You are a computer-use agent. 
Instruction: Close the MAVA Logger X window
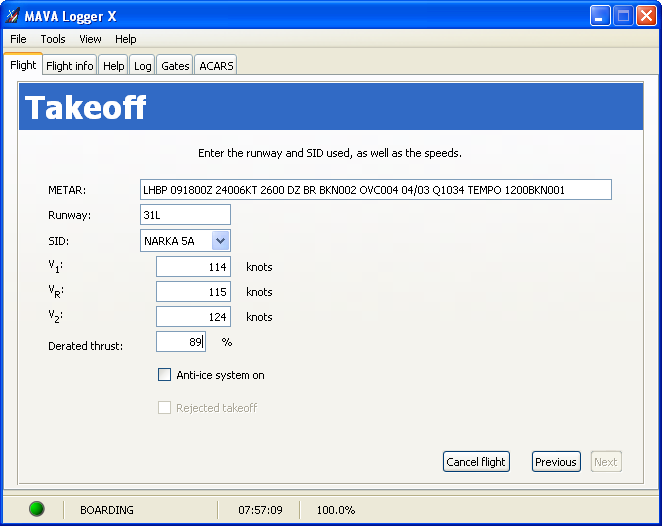coord(646,16)
